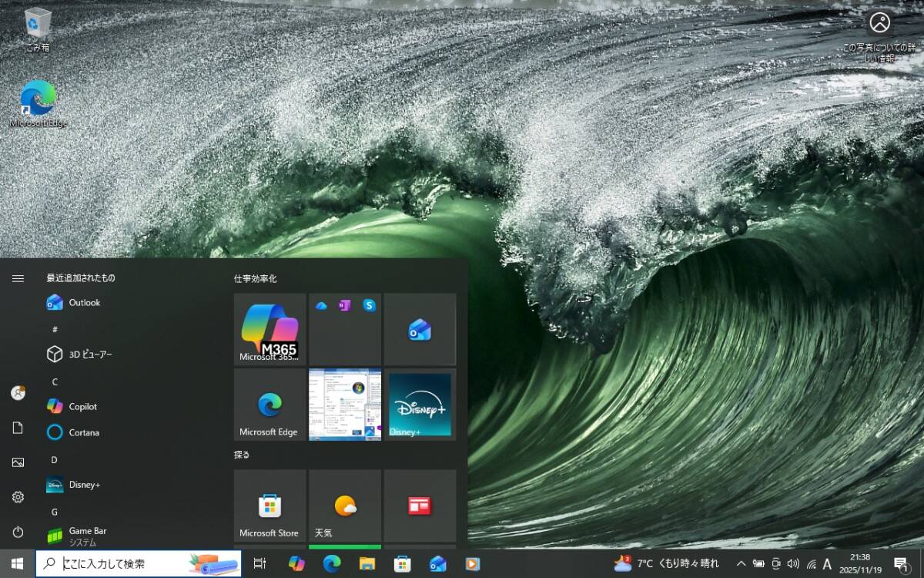Click the 探る group title

point(242,455)
